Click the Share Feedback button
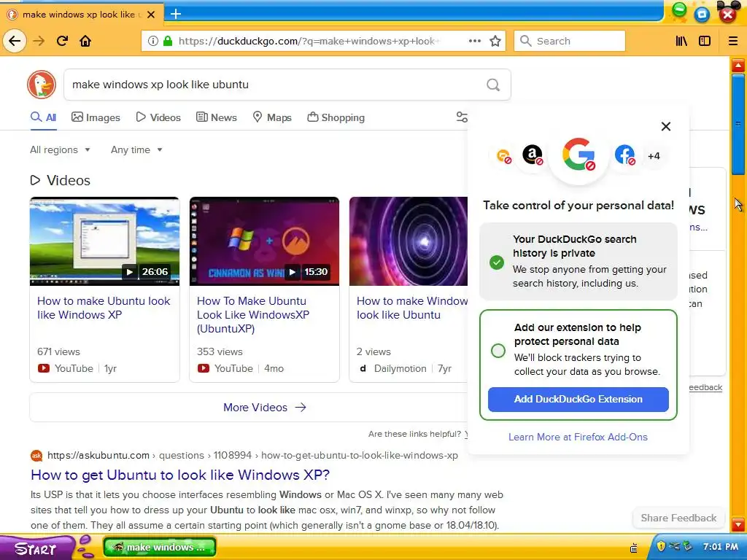Image resolution: width=747 pixels, height=560 pixels. (678, 518)
